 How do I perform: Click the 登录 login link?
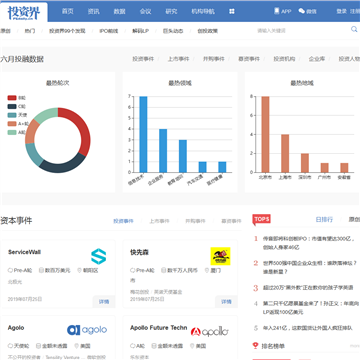341,11
